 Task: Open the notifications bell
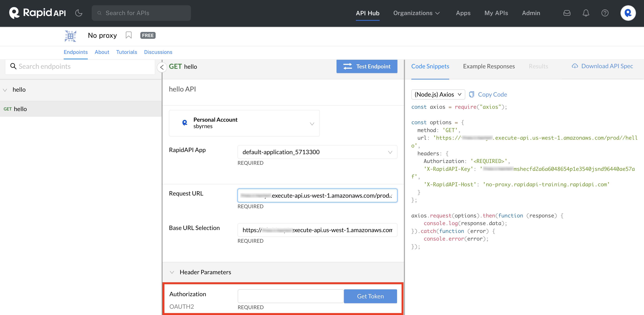tap(586, 13)
